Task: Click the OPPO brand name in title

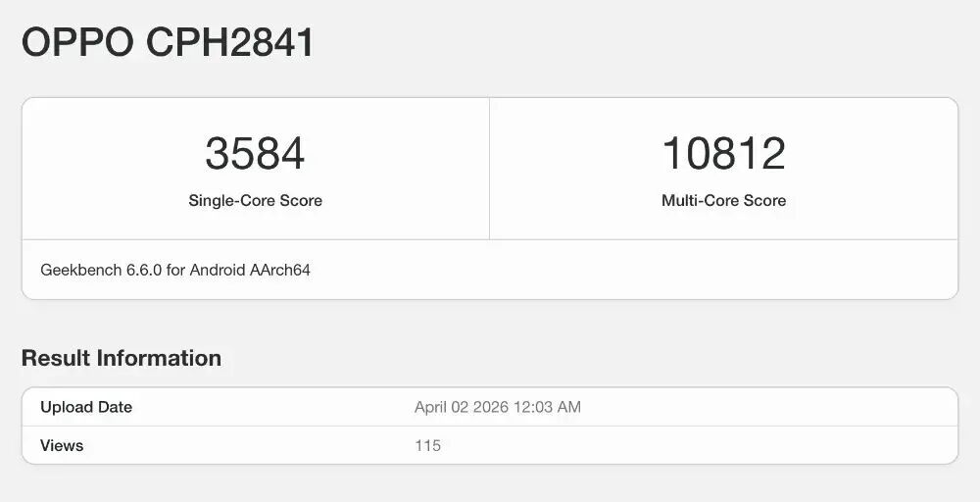Action: 78,43
